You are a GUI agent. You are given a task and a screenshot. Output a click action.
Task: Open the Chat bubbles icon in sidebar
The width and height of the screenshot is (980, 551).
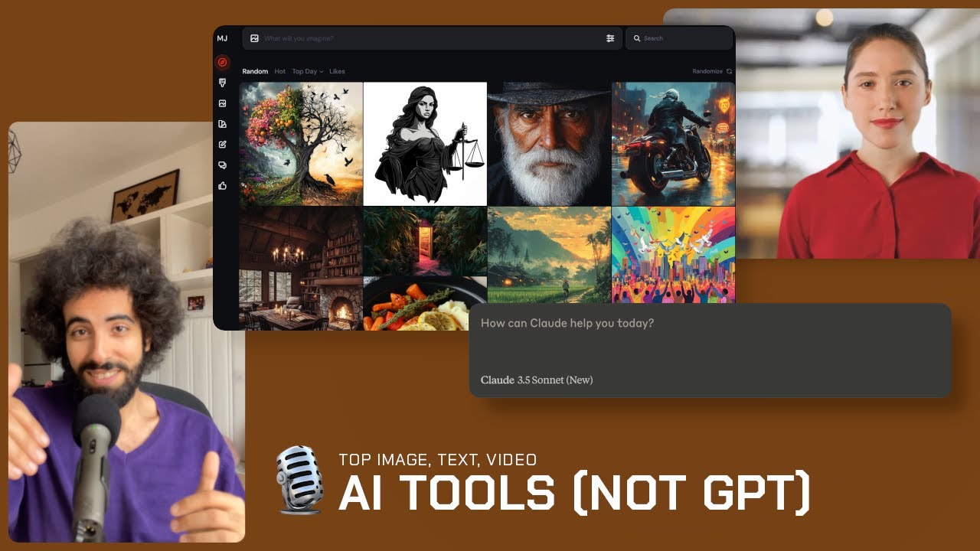[222, 165]
